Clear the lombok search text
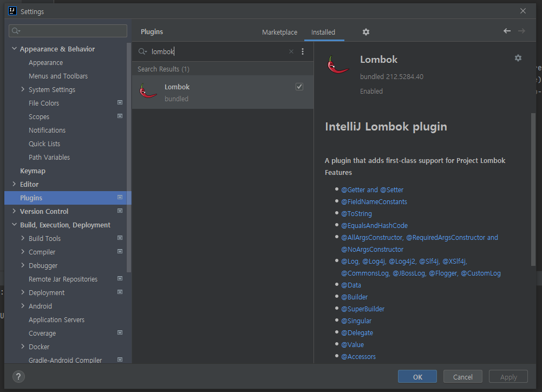The height and width of the screenshot is (392, 542). click(291, 51)
